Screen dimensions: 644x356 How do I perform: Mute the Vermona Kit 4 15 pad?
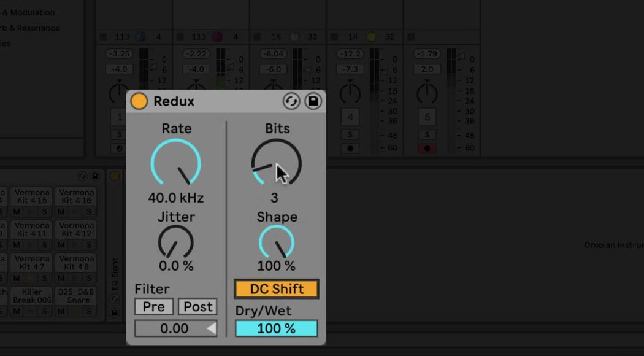point(17,212)
